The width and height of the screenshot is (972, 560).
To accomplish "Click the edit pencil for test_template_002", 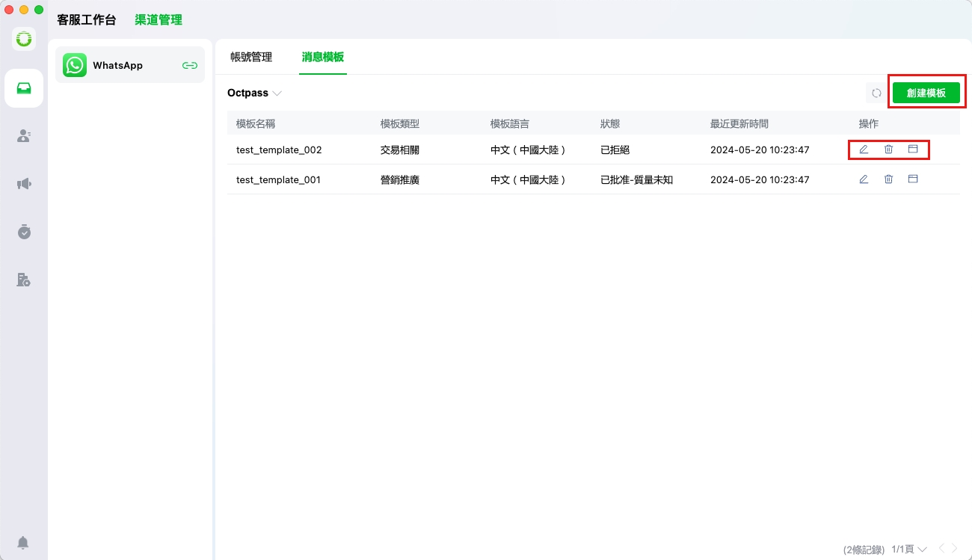I will click(x=864, y=150).
